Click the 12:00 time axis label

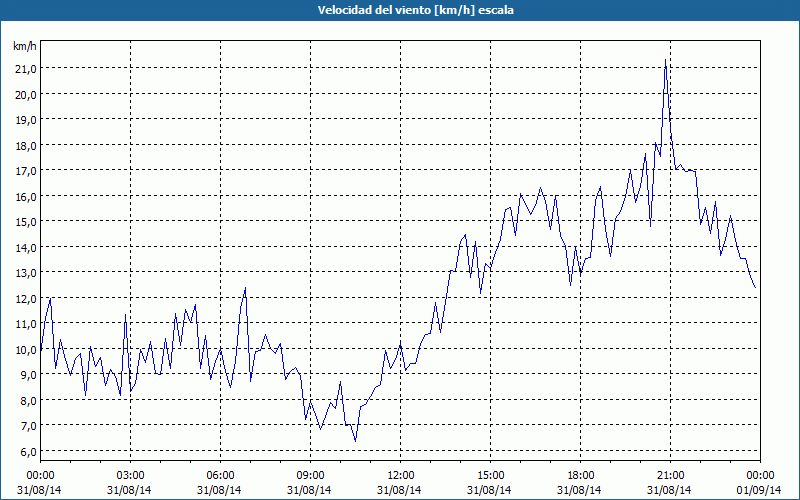click(x=401, y=476)
